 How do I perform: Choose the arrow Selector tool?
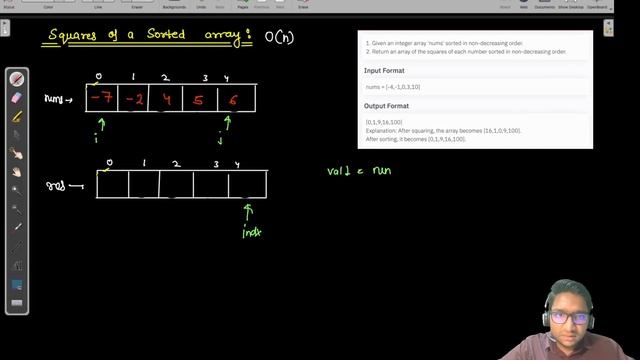(x=17, y=135)
